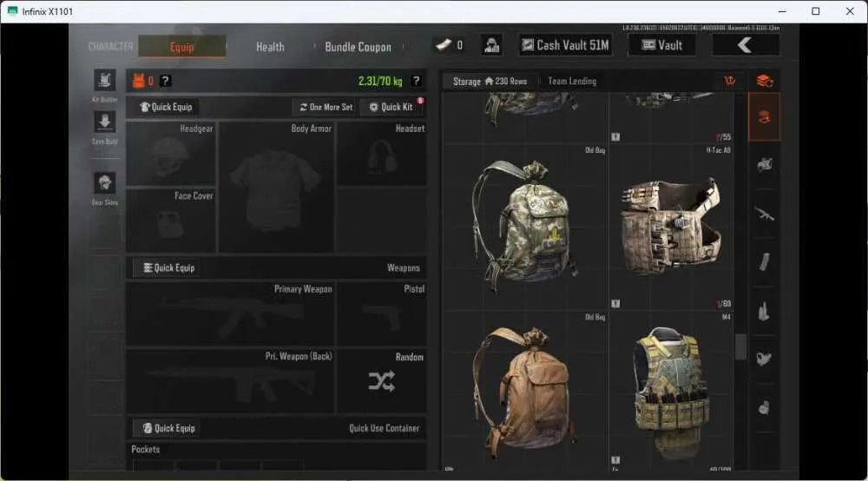The image size is (868, 481).
Task: Click the top Quick Equip gear button
Action: click(166, 107)
